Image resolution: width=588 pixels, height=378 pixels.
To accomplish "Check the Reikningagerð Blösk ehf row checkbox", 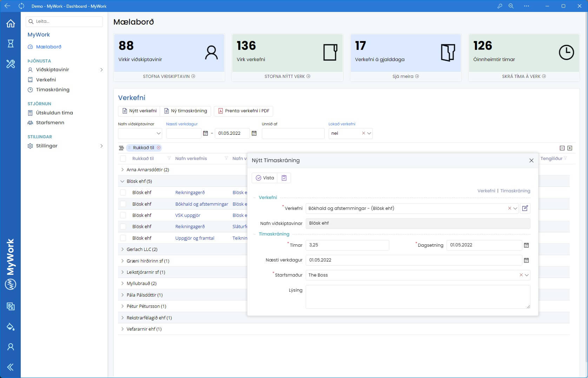I will (x=123, y=193).
